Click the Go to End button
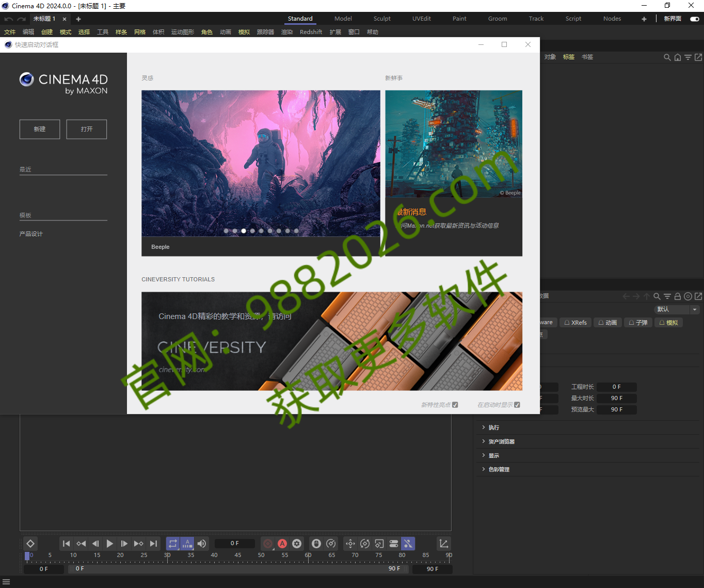The height and width of the screenshot is (588, 704). [153, 544]
